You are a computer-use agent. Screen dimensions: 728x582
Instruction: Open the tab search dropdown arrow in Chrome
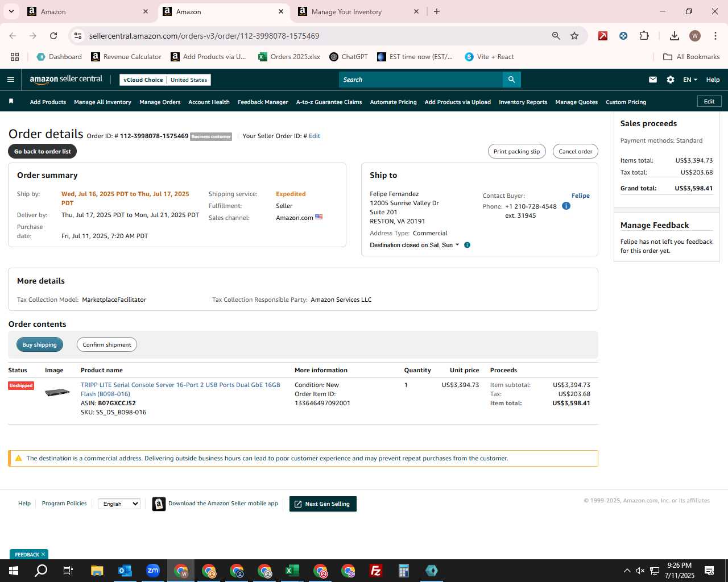click(11, 11)
